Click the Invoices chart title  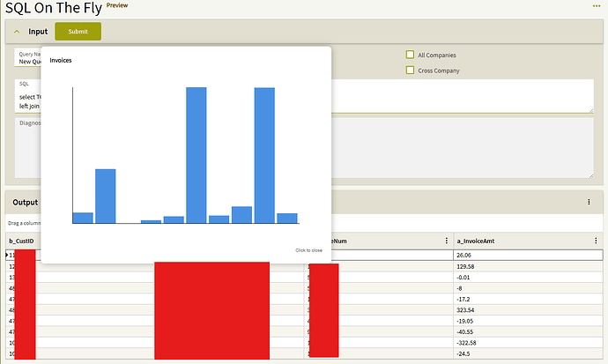61,60
